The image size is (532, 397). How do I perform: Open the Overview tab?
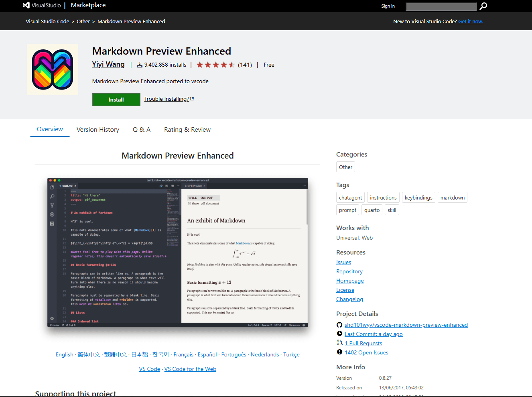[x=50, y=129]
